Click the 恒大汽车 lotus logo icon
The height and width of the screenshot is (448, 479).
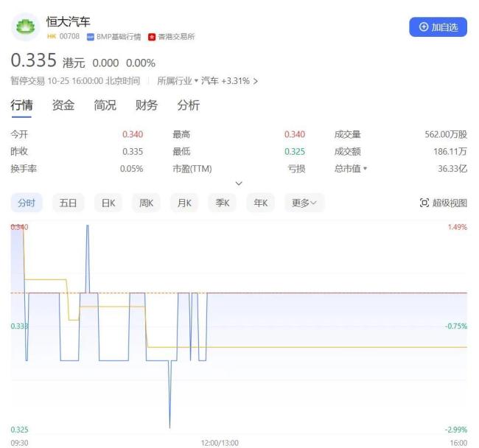point(25,27)
